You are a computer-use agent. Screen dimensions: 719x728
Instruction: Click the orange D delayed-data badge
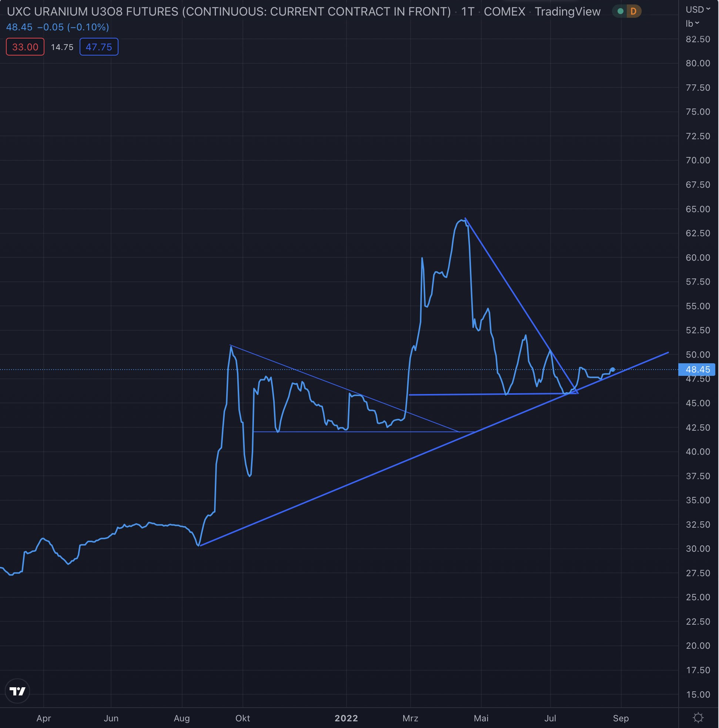[x=633, y=11]
